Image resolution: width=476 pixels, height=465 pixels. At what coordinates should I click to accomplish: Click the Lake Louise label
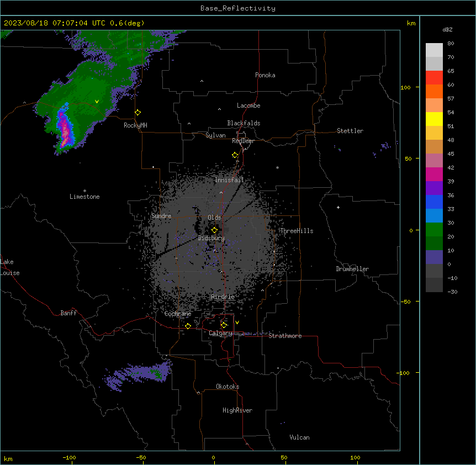pos(10,267)
